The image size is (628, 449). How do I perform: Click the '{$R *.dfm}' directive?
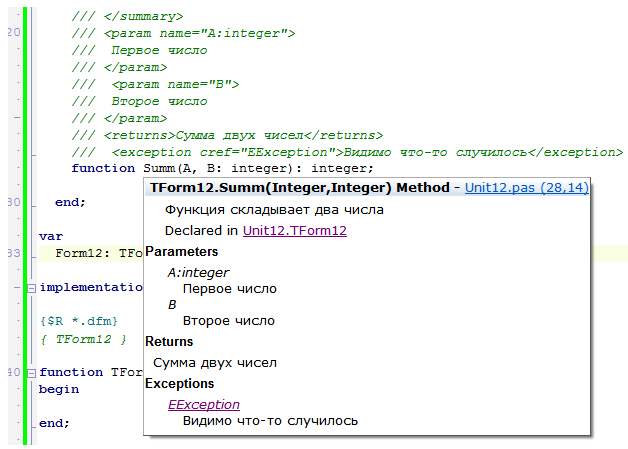[78, 321]
